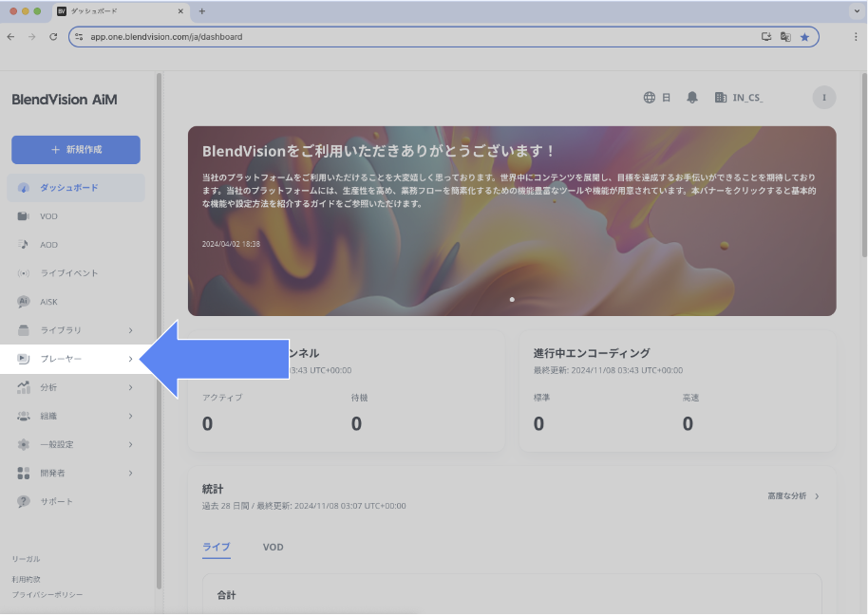Click the 組織 organization people icon
868x615 pixels.
tap(23, 416)
